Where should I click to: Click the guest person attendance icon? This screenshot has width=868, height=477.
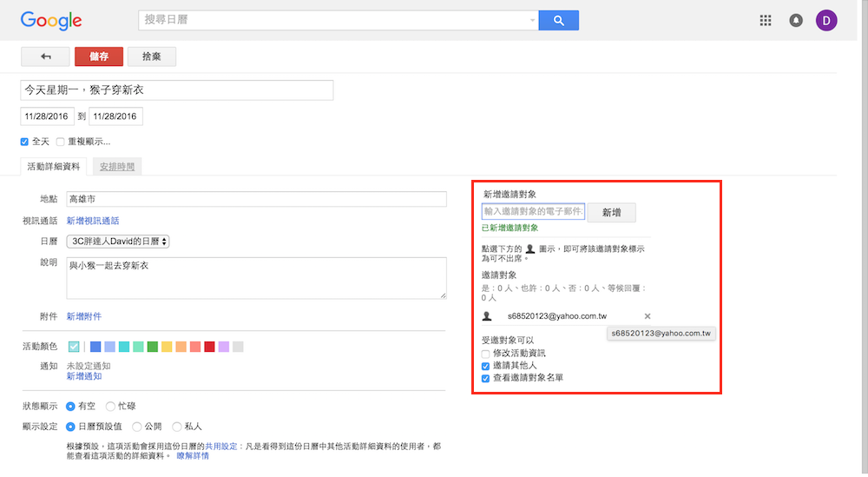tap(487, 316)
